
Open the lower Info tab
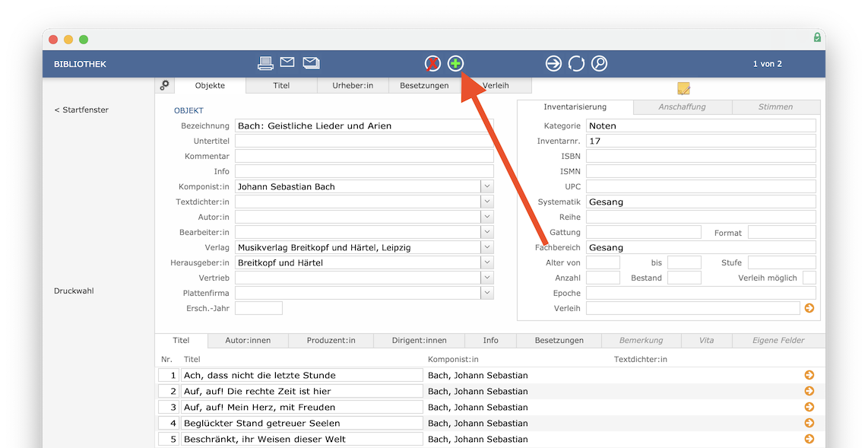coord(490,341)
